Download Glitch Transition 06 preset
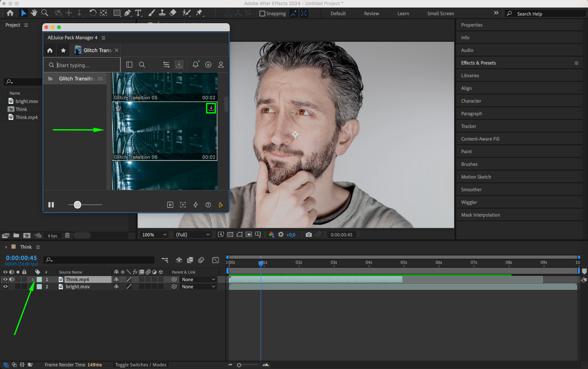This screenshot has width=588, height=369. pyautogui.click(x=211, y=108)
